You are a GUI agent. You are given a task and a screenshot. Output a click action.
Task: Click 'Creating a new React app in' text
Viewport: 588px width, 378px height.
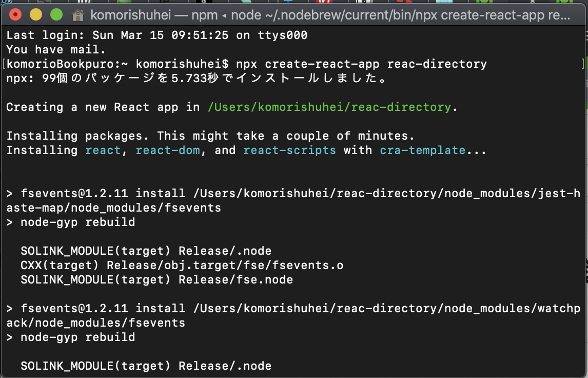[x=103, y=107]
